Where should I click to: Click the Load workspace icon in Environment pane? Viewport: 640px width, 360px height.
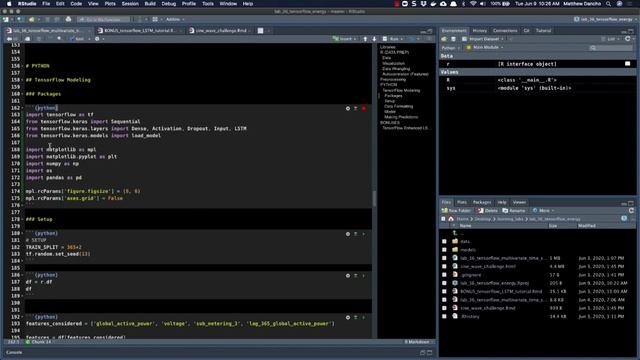click(444, 39)
